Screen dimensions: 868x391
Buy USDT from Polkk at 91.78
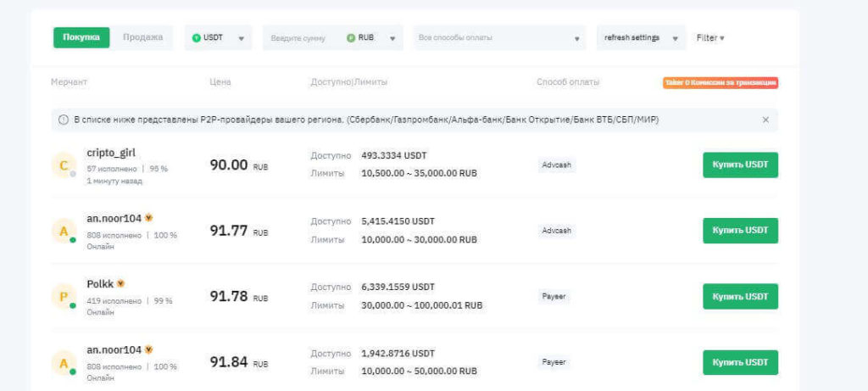[740, 296]
